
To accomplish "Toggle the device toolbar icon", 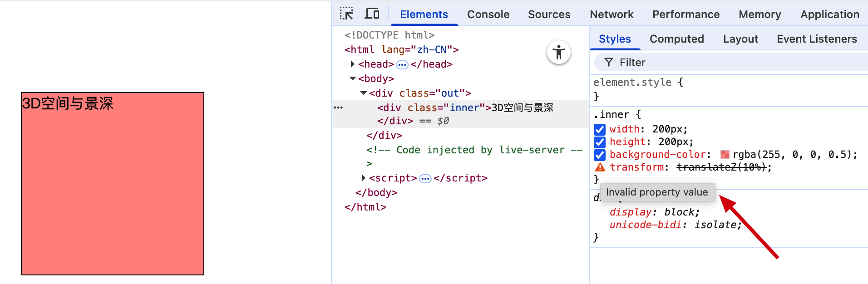I will tap(372, 14).
